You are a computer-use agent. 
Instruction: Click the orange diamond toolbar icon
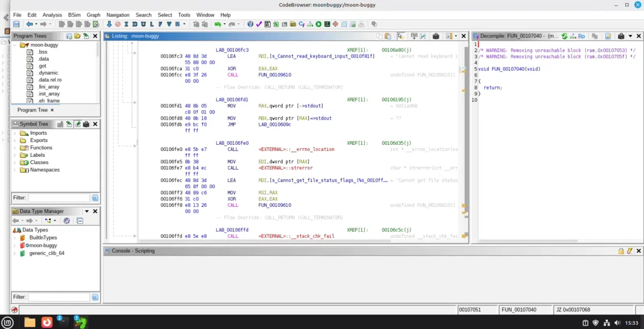pos(335,24)
